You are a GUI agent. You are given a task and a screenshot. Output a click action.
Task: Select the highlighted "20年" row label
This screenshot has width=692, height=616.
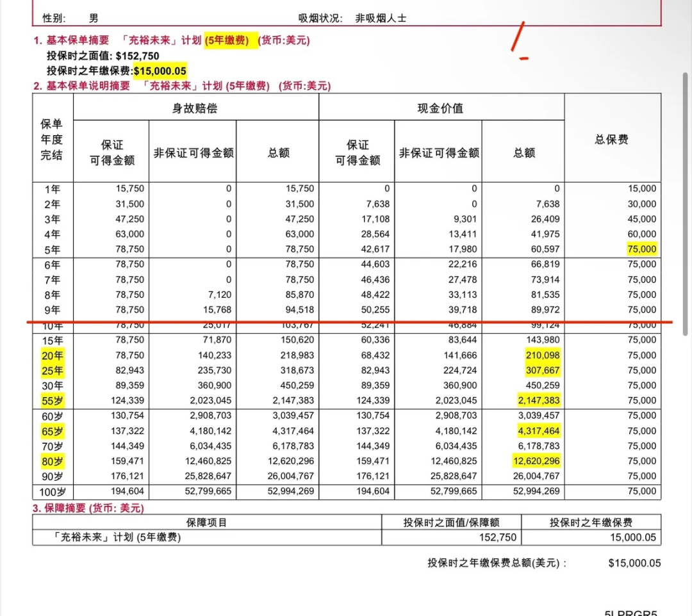coord(54,355)
